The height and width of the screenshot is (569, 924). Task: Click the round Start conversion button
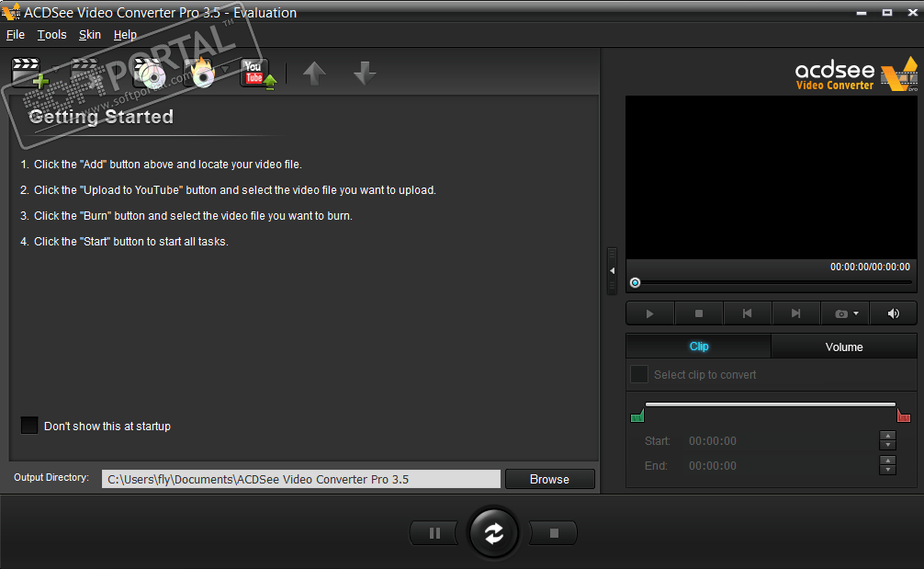click(x=494, y=533)
